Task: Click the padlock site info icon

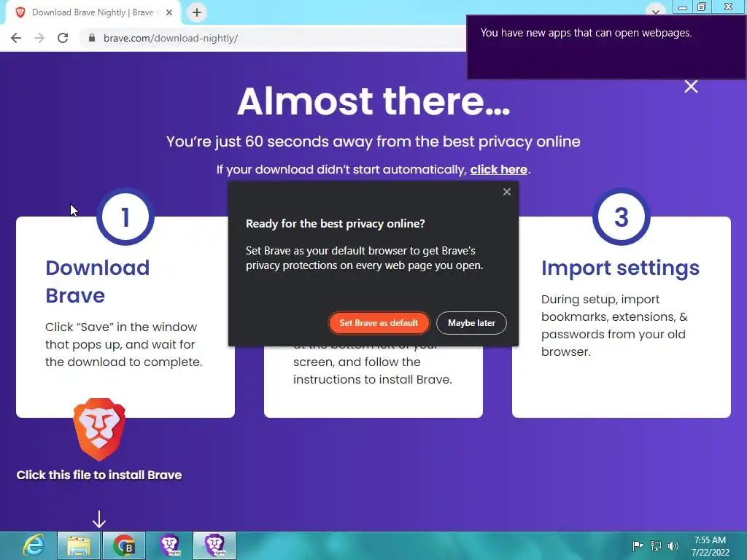Action: click(x=92, y=38)
